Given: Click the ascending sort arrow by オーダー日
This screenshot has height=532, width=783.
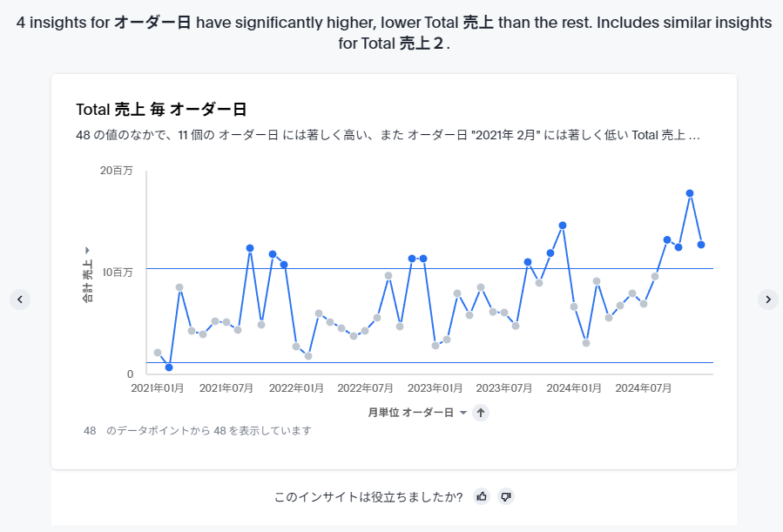Looking at the screenshot, I should [x=481, y=413].
